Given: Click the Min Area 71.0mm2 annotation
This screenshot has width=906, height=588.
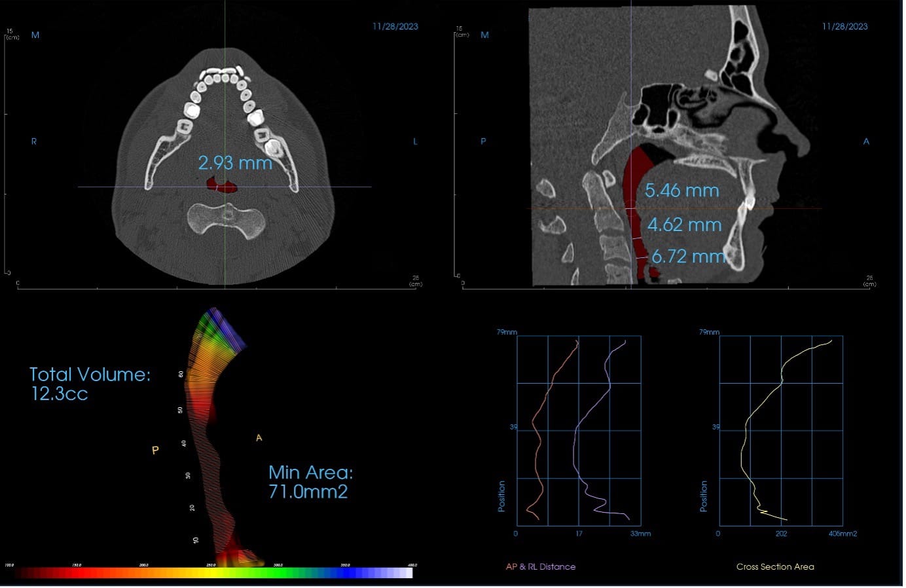Looking at the screenshot, I should (x=310, y=481).
